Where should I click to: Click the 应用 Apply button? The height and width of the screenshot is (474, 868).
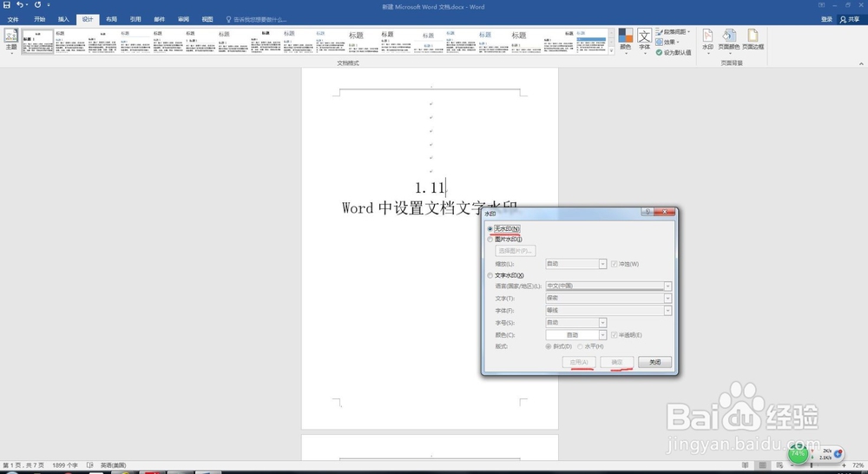pyautogui.click(x=579, y=362)
